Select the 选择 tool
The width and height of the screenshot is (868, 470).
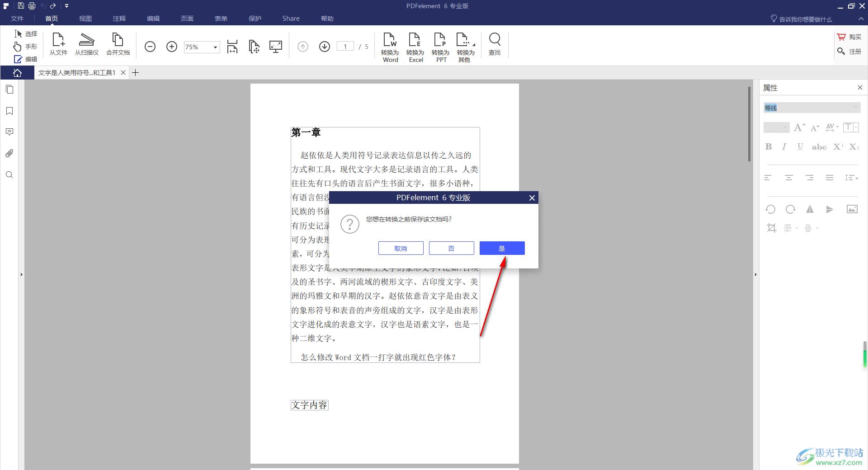26,34
